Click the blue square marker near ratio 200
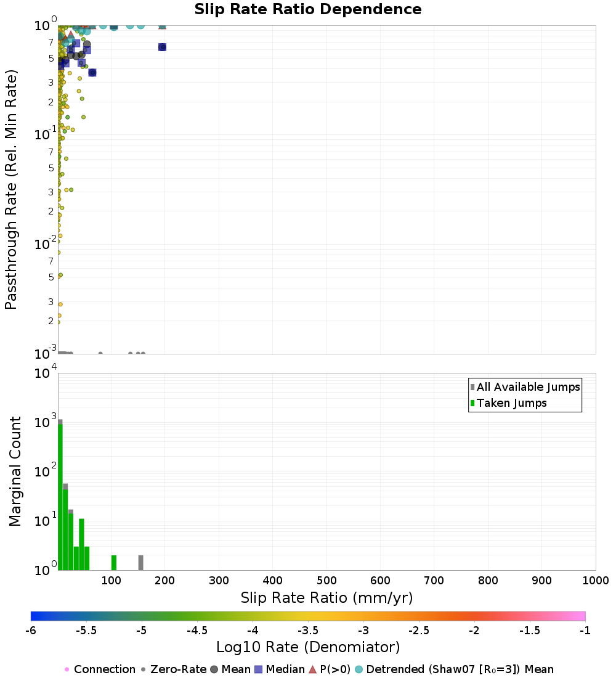The width and height of the screenshot is (616, 678). pos(162,47)
